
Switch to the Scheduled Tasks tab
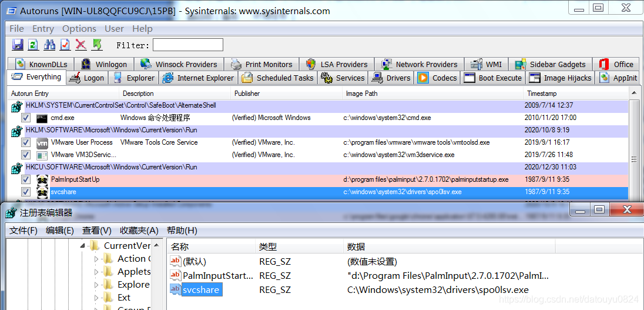[x=278, y=78]
